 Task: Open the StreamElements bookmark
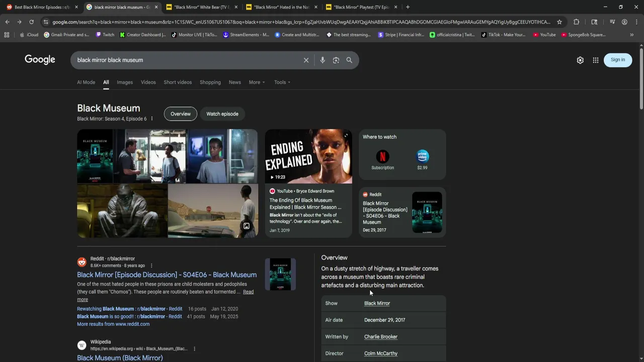click(246, 35)
